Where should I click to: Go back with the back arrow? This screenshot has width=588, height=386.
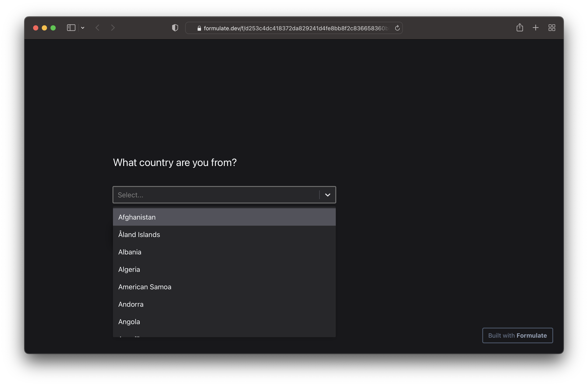(97, 28)
